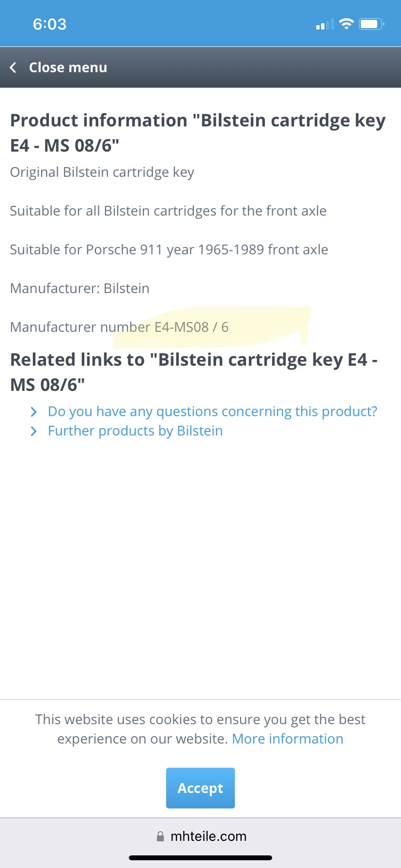Click the Related links heading
This screenshot has height=868, width=401.
click(194, 372)
